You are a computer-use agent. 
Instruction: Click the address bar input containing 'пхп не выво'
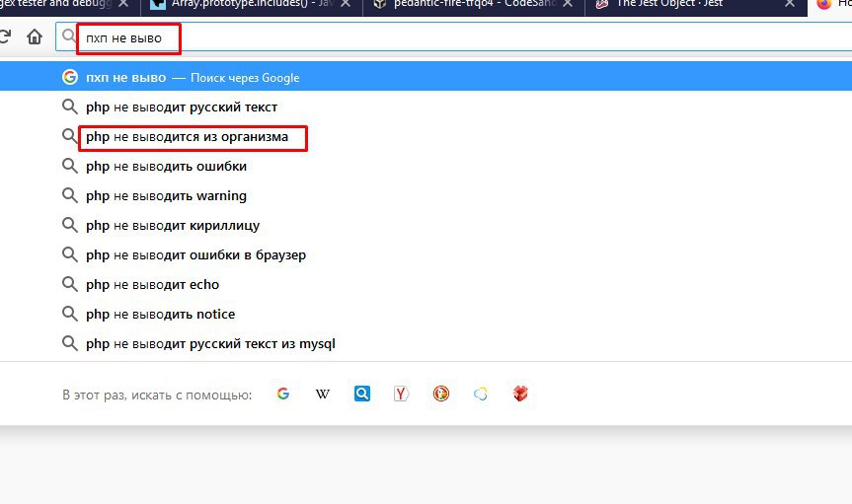(x=453, y=37)
